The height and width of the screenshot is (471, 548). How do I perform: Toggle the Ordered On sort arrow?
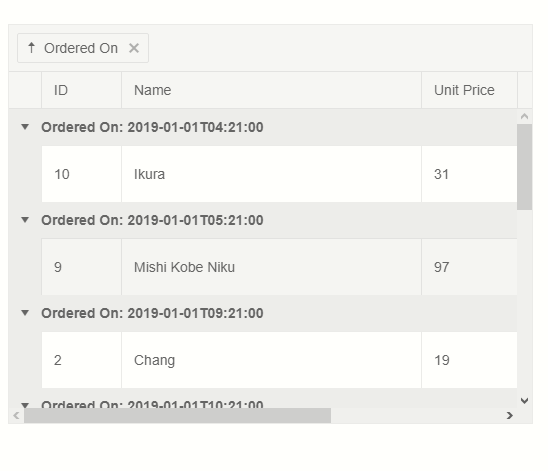click(x=31, y=48)
